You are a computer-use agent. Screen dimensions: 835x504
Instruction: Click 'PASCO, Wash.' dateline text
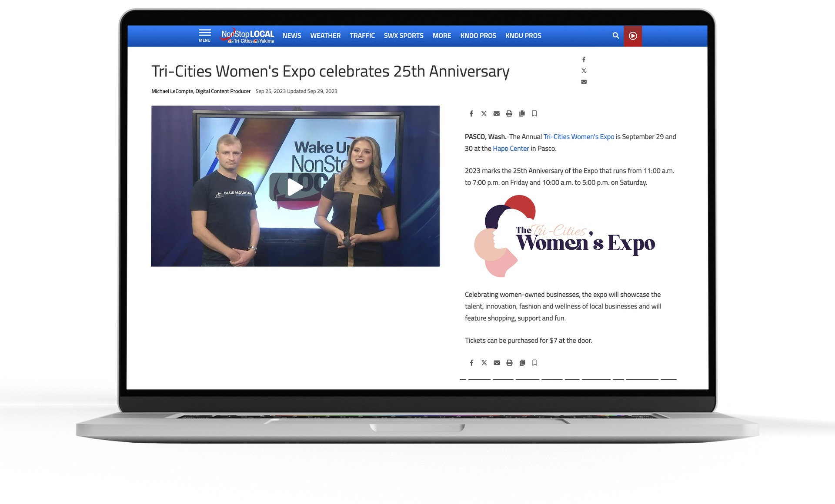(x=486, y=136)
